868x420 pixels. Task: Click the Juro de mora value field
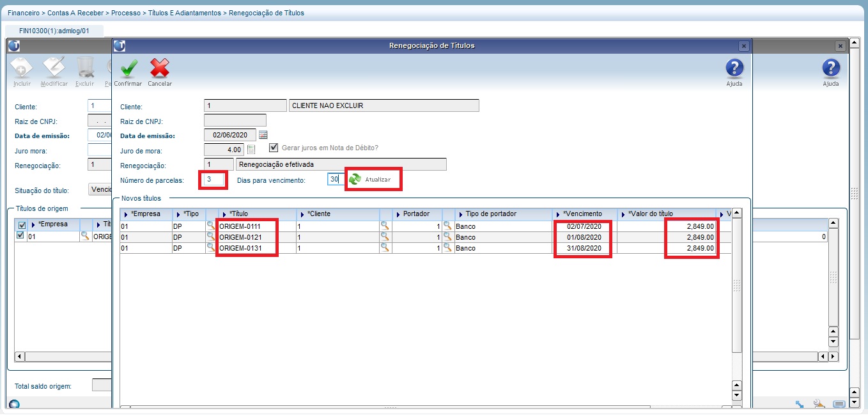click(x=224, y=150)
